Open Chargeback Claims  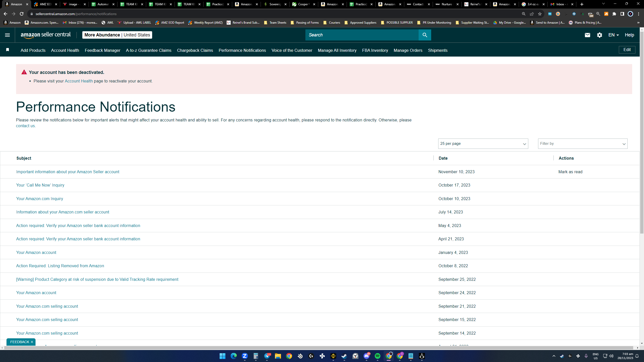(195, 50)
